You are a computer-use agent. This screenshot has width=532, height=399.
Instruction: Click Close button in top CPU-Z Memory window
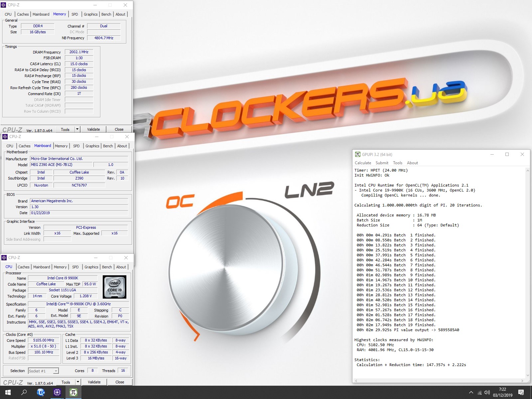[x=119, y=129]
